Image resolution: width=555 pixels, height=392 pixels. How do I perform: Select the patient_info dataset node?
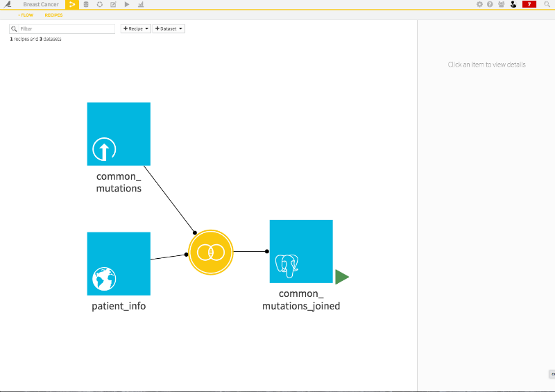pos(119,264)
